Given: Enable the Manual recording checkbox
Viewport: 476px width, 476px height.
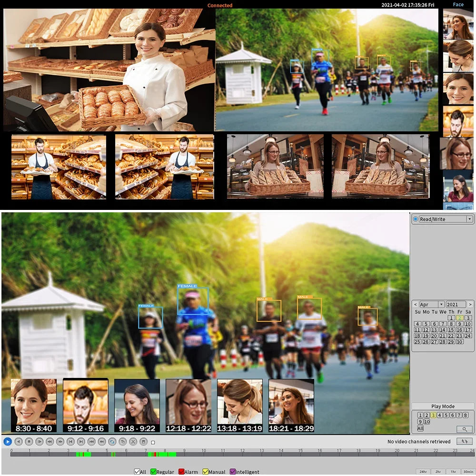Looking at the screenshot, I should pyautogui.click(x=205, y=472).
